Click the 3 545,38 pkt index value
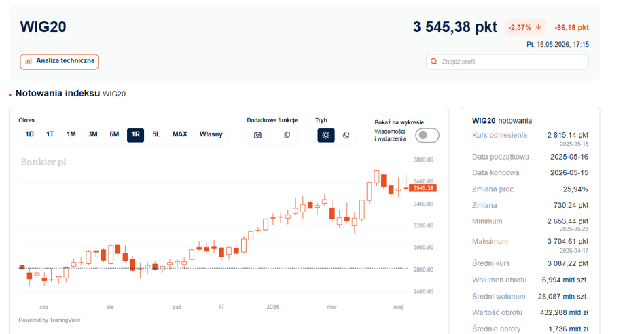This screenshot has height=334, width=644. pyautogui.click(x=455, y=27)
